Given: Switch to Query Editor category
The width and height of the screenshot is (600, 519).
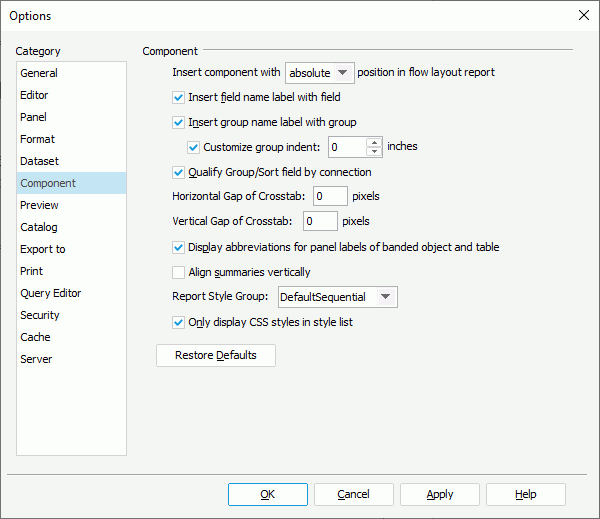Looking at the screenshot, I should point(71,293).
